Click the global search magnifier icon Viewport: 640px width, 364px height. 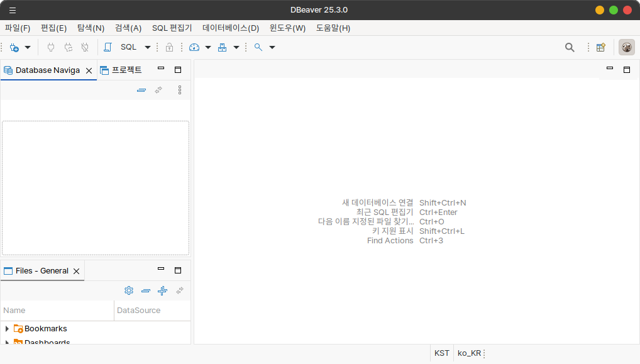coord(570,47)
